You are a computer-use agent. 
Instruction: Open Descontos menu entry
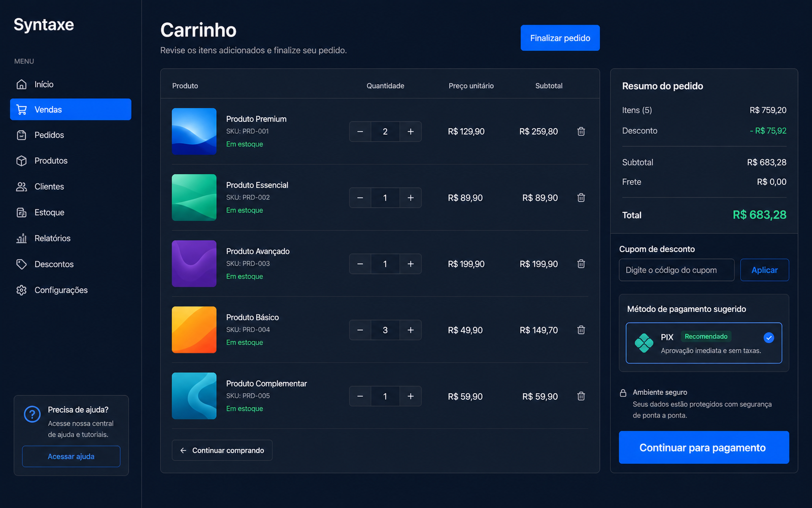[x=71, y=264]
